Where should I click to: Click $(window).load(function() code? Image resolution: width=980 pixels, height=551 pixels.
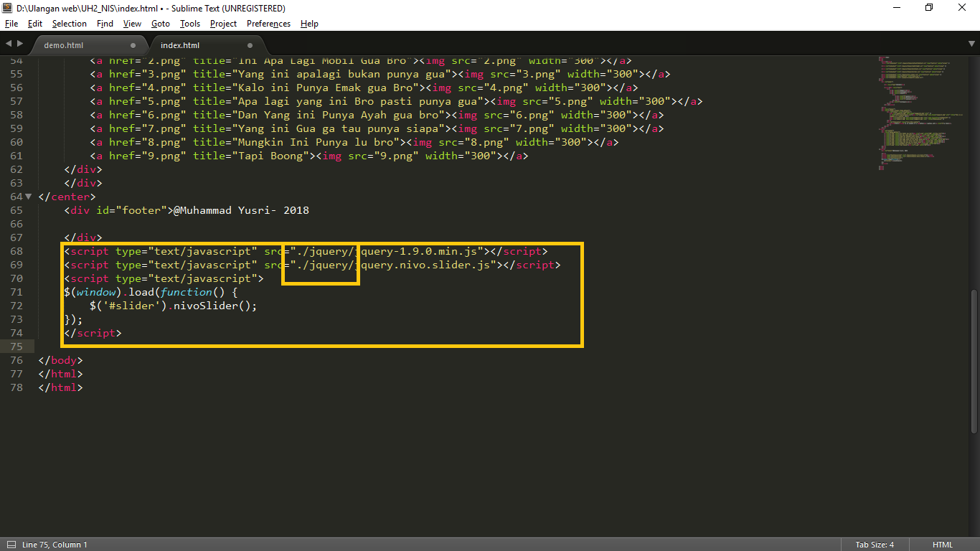pos(151,292)
